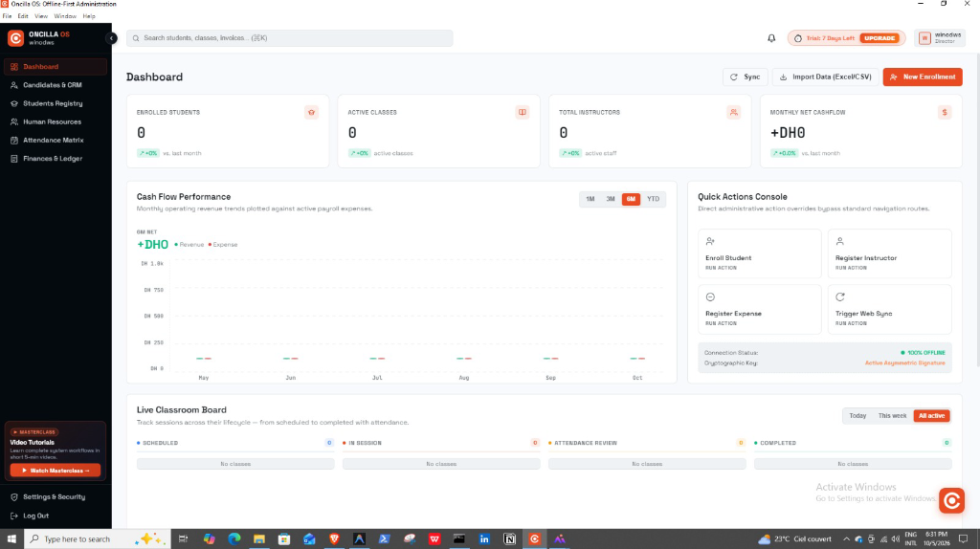Open Brave browser from the taskbar
Viewport: 980px width, 549px height.
(x=334, y=539)
